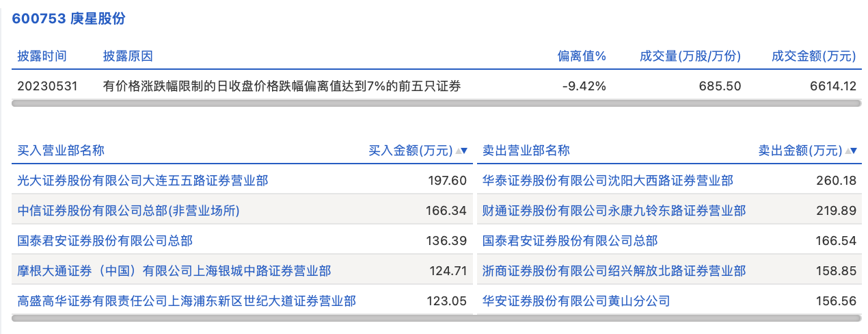Viewport: 868px width, 334px height.
Task: Sort by buy amount using the arrow icon
Action: point(461,151)
